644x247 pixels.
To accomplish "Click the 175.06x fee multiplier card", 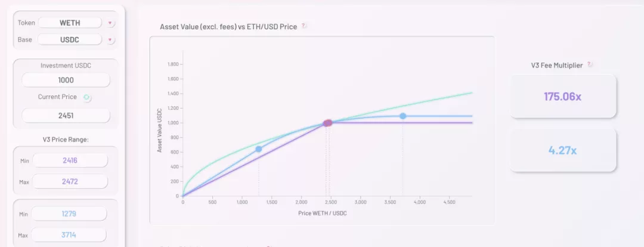I will (562, 96).
